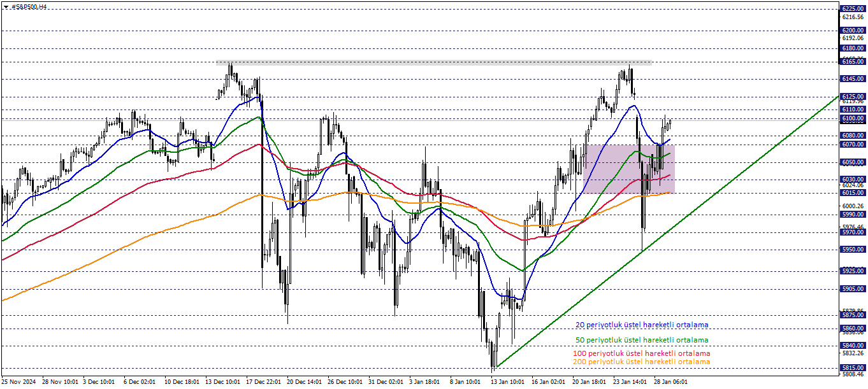Click the 6125.00 price level label
Image resolution: width=868 pixels, height=389 pixels.
(x=853, y=96)
